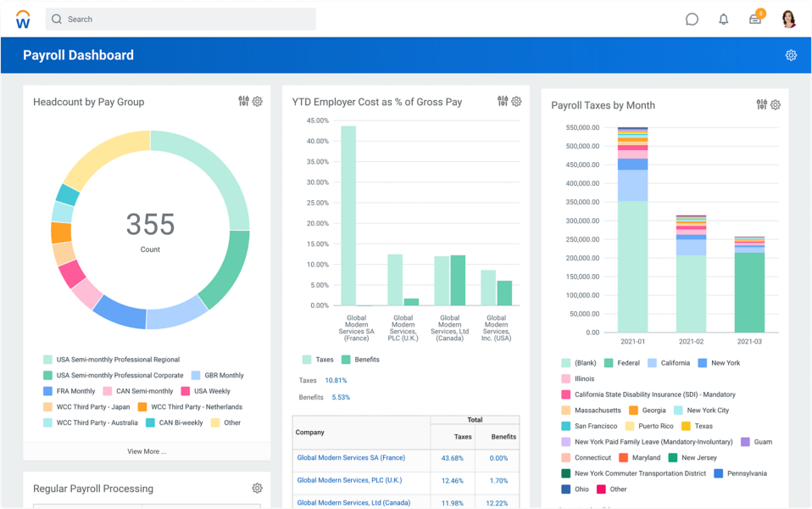Screen dimensions: 812x509
Task: Open Payroll Dashboard settings gear
Action: tap(791, 55)
